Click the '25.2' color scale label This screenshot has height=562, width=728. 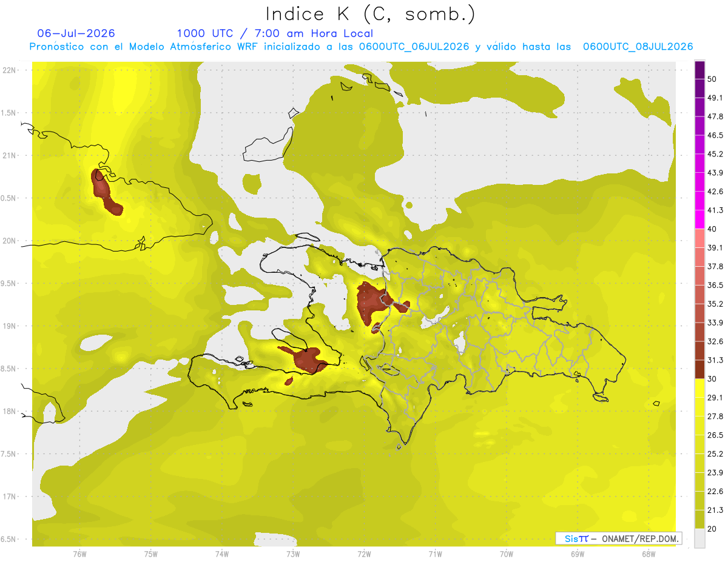coord(716,454)
